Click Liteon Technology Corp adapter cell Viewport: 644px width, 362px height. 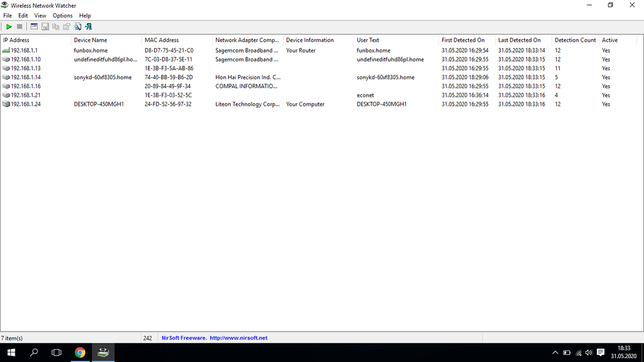click(x=248, y=104)
